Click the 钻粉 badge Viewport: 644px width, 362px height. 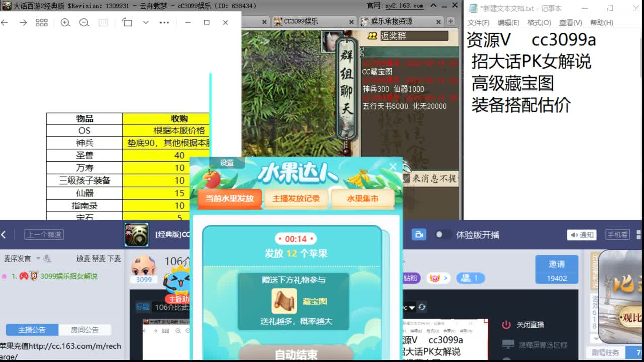(411, 278)
